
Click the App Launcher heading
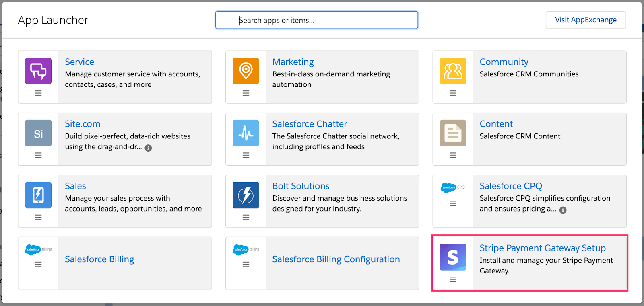(x=53, y=20)
